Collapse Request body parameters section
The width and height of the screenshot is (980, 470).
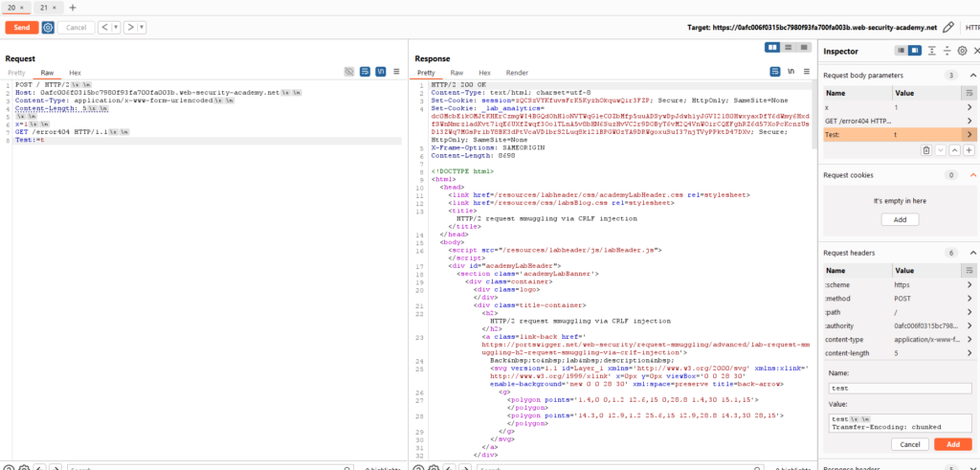click(x=972, y=76)
